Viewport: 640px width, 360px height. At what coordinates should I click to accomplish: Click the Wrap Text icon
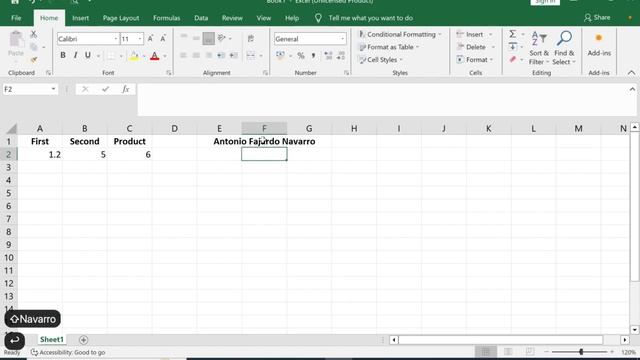coord(251,39)
